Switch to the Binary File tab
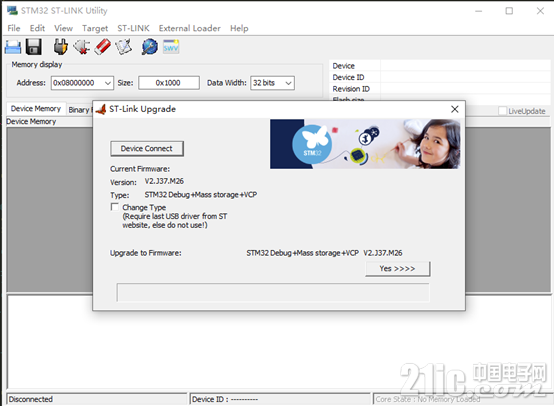The image size is (554, 406). coord(79,110)
